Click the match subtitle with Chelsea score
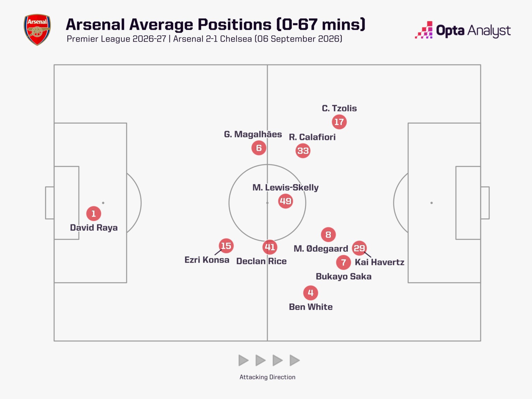 (x=204, y=39)
